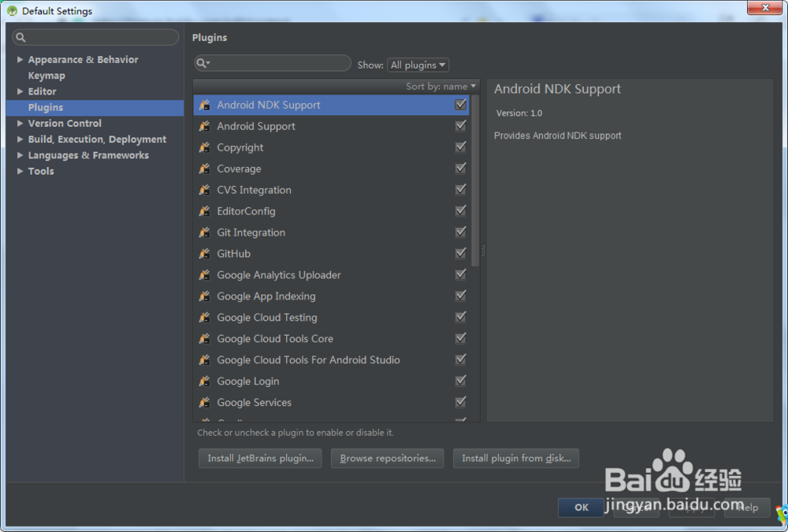Select the Google Analytics Uploader row

click(332, 275)
